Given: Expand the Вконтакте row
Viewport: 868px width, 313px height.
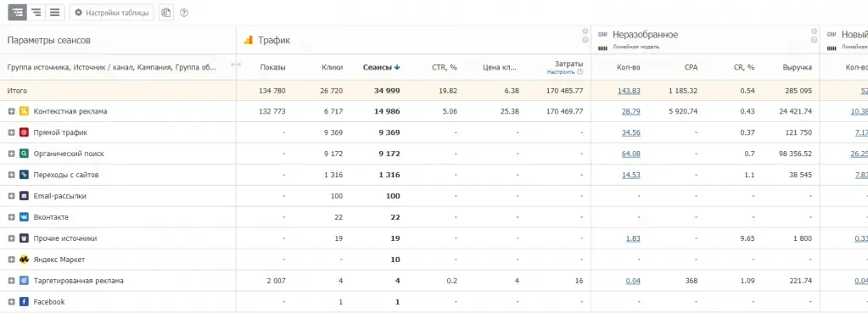Looking at the screenshot, I should [12, 217].
